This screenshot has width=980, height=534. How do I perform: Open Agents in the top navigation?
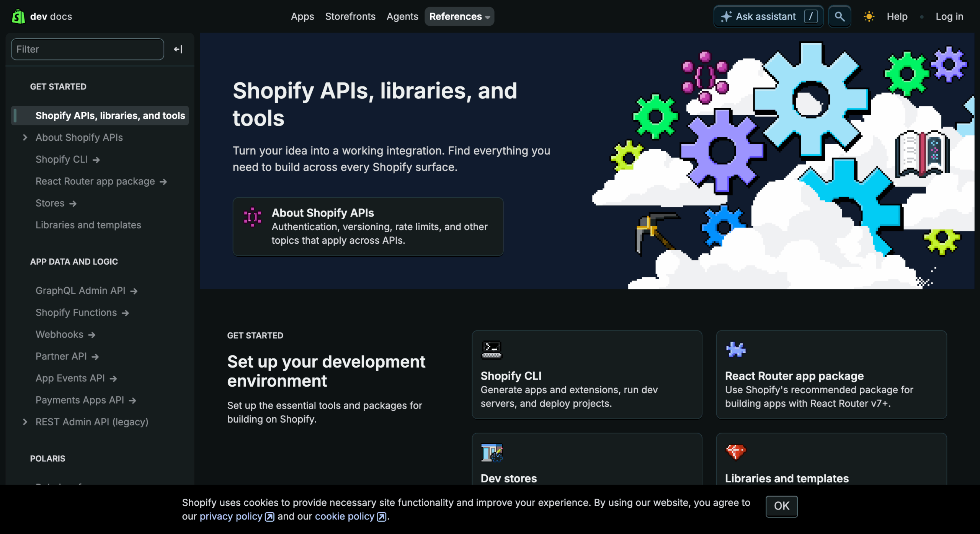click(x=402, y=16)
